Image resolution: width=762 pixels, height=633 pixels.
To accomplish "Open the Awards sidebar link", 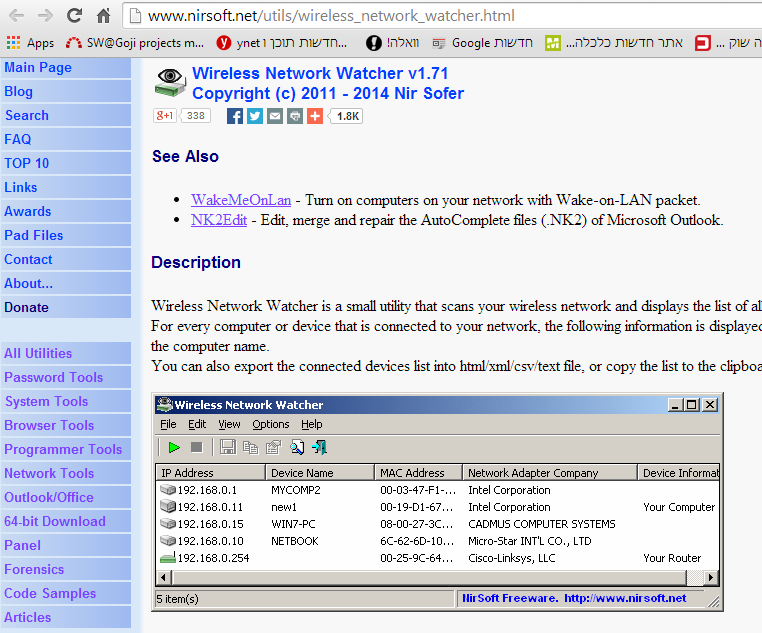I will [x=66, y=211].
